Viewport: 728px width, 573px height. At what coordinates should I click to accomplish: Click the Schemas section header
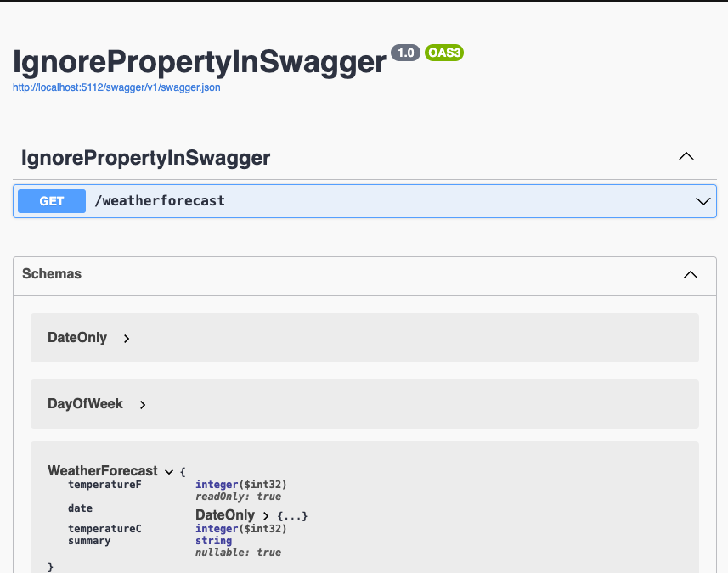[x=52, y=274]
